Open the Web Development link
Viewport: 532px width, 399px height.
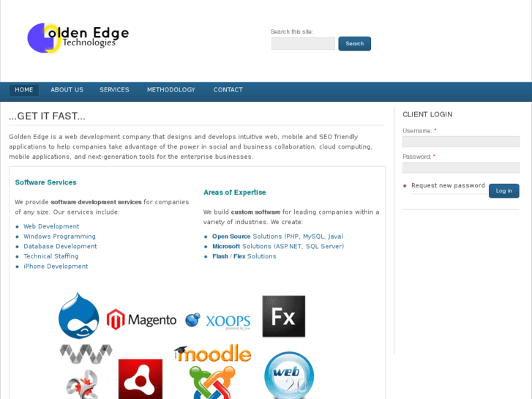click(51, 226)
